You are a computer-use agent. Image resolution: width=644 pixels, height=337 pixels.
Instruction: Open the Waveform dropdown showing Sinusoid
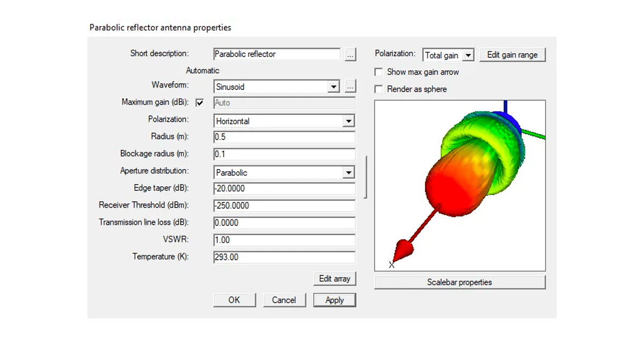[x=334, y=86]
